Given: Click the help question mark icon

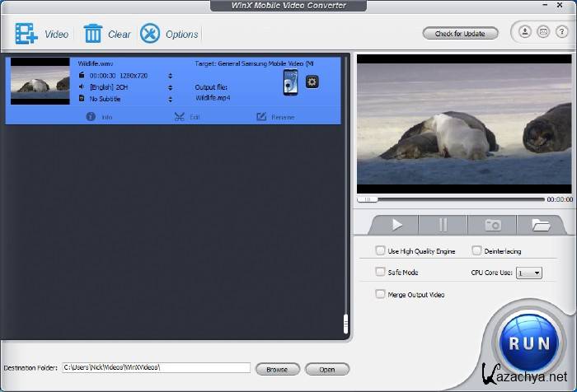Looking at the screenshot, I should [x=561, y=33].
